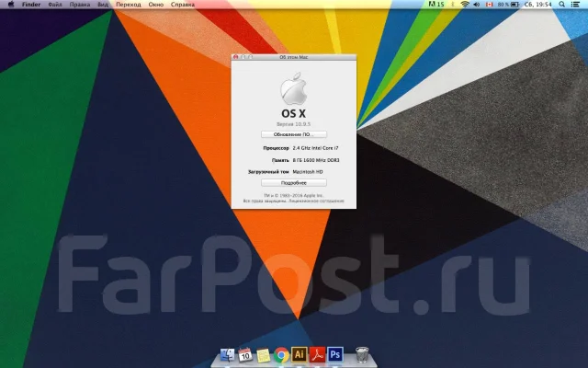The width and height of the screenshot is (588, 368).
Task: Open the Notification Center list icon
Action: click(575, 4)
